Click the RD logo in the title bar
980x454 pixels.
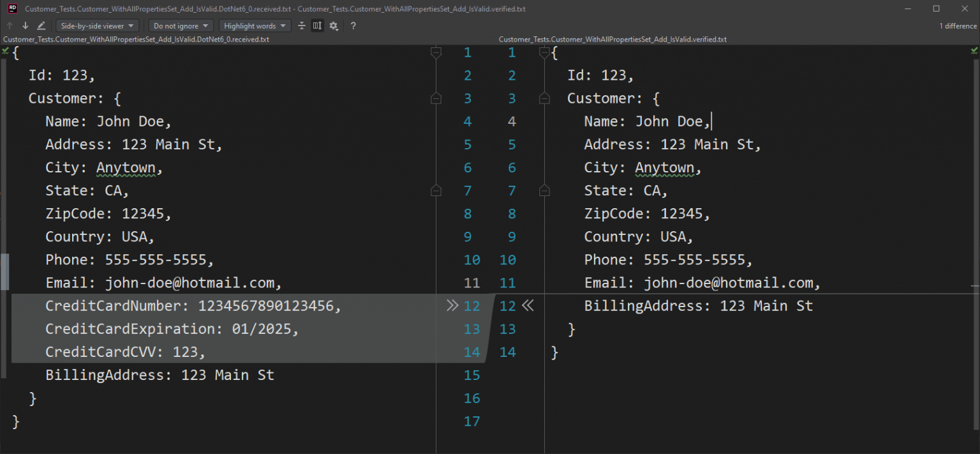13,9
